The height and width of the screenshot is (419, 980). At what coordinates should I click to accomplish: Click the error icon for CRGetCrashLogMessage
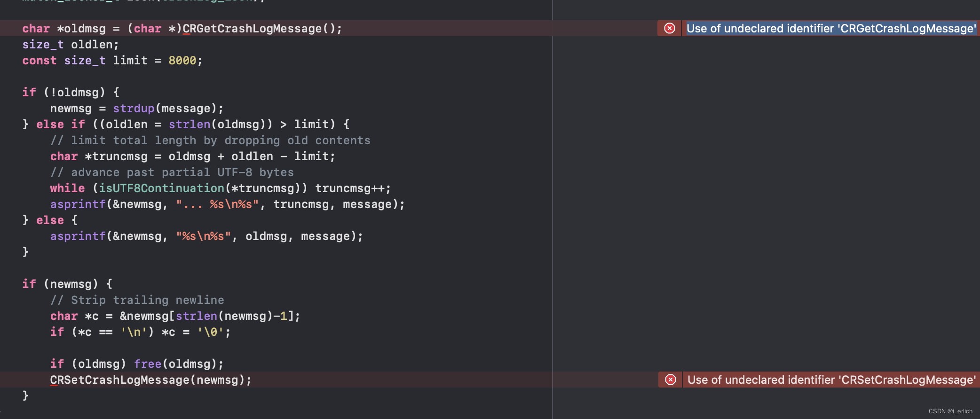(670, 28)
